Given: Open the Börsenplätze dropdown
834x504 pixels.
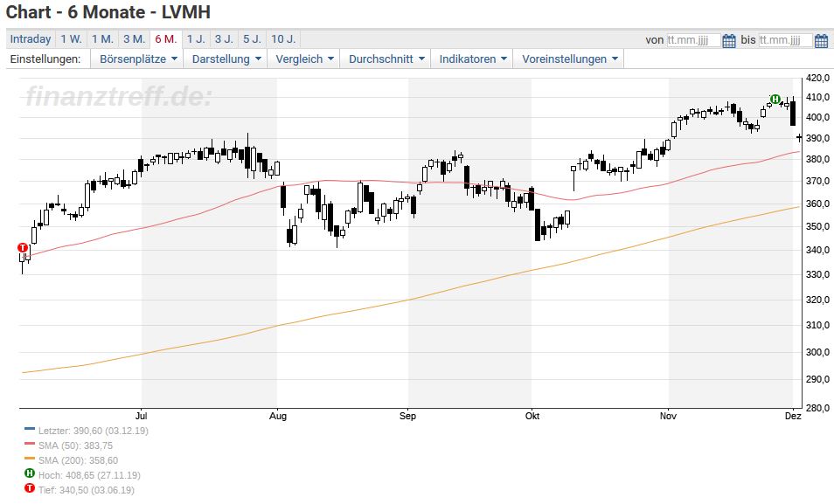Looking at the screenshot, I should (x=138, y=59).
